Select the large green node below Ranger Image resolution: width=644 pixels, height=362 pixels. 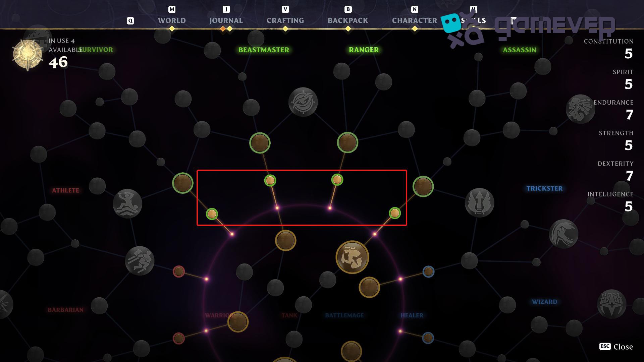[347, 142]
